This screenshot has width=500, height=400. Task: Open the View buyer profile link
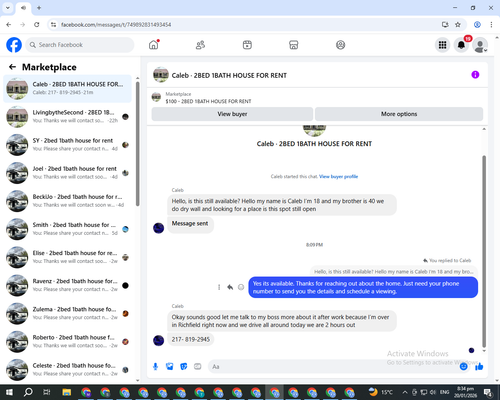click(338, 176)
